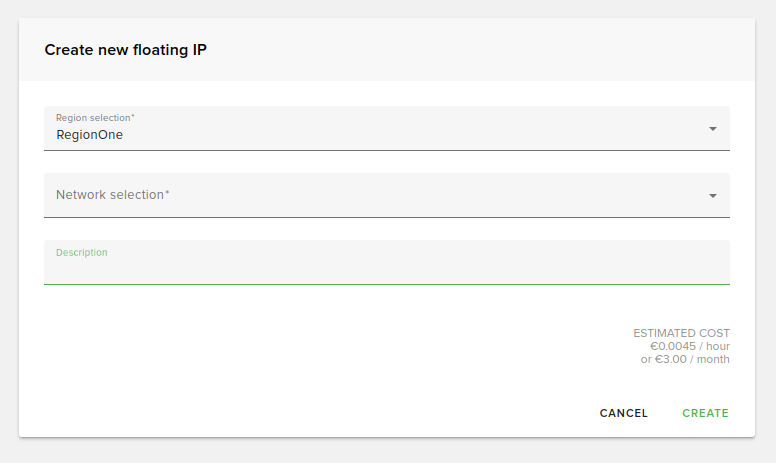This screenshot has width=776, height=463.
Task: Click the Description field's green underline
Action: [386, 284]
